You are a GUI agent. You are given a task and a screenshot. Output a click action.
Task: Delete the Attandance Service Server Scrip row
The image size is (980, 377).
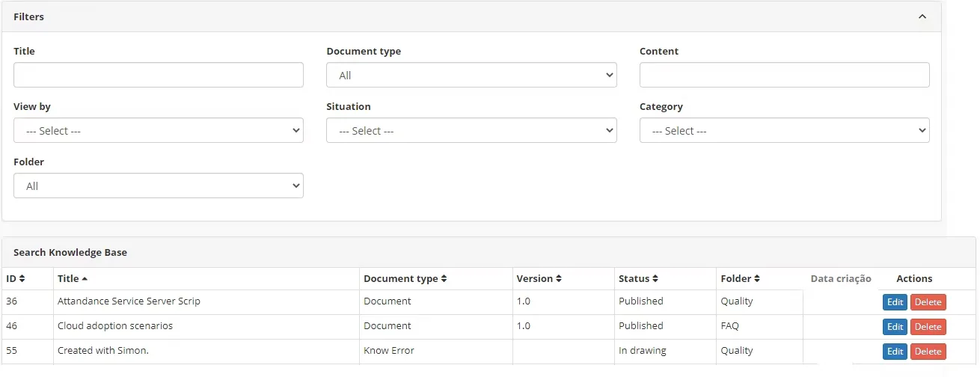(928, 302)
